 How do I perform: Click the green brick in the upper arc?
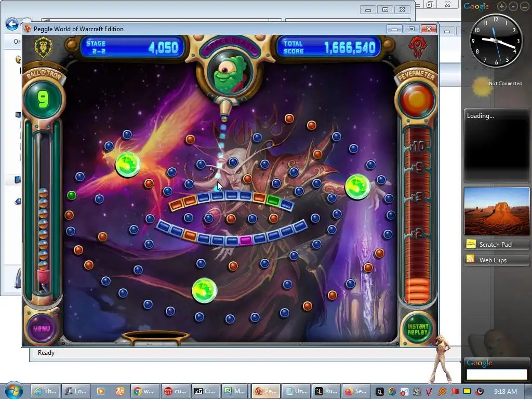point(273,200)
